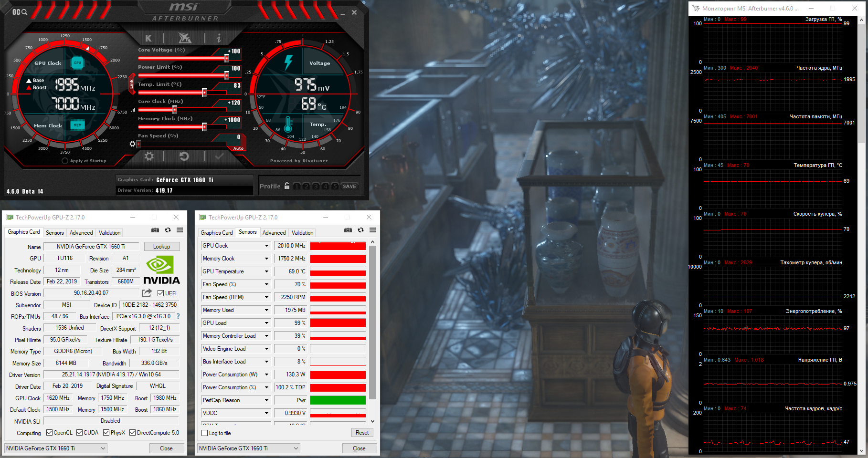Toggle the Log to file checkbox
Screen dimensions: 868x458
[205, 433]
